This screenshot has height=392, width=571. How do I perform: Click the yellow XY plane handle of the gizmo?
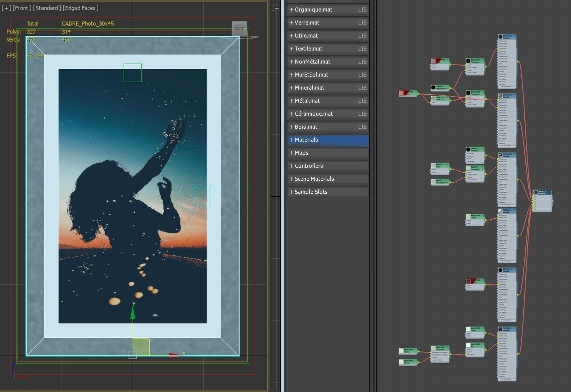[141, 347]
